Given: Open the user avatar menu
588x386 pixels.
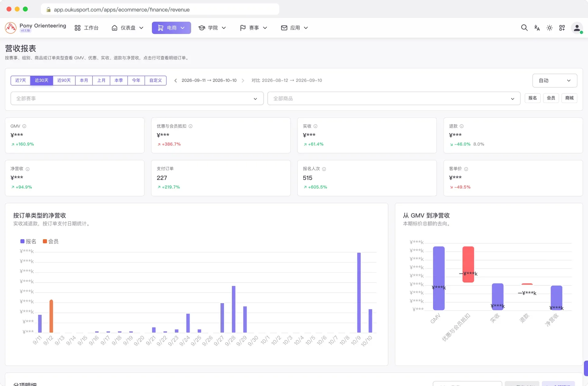Looking at the screenshot, I should coord(577,28).
